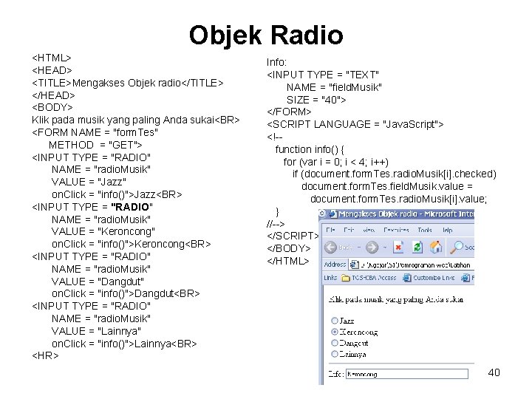
Task: Click the Home house icon
Action: point(436,247)
